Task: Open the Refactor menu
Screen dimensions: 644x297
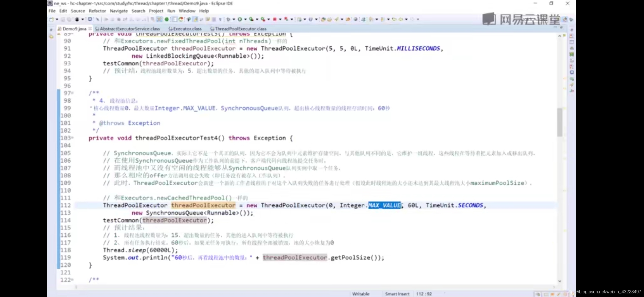Action: pos(97,11)
